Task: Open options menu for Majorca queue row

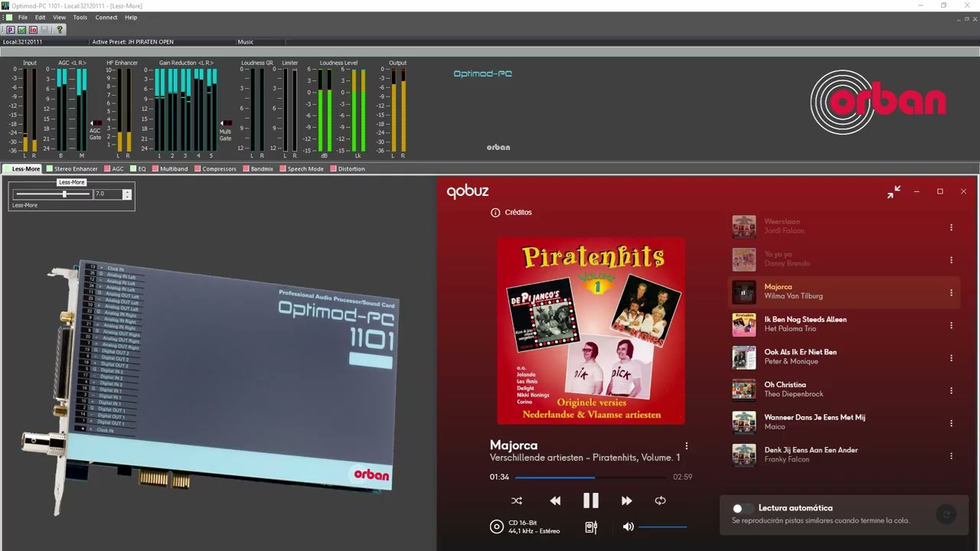Action: [x=952, y=292]
